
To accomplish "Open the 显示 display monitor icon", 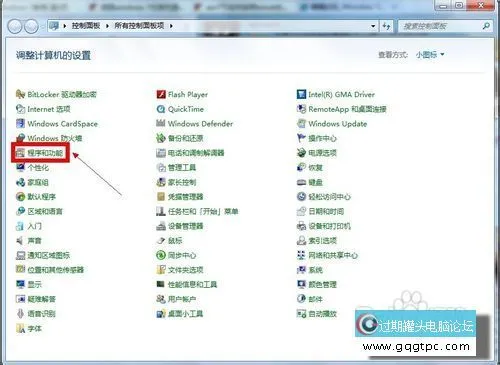I will (x=20, y=284).
